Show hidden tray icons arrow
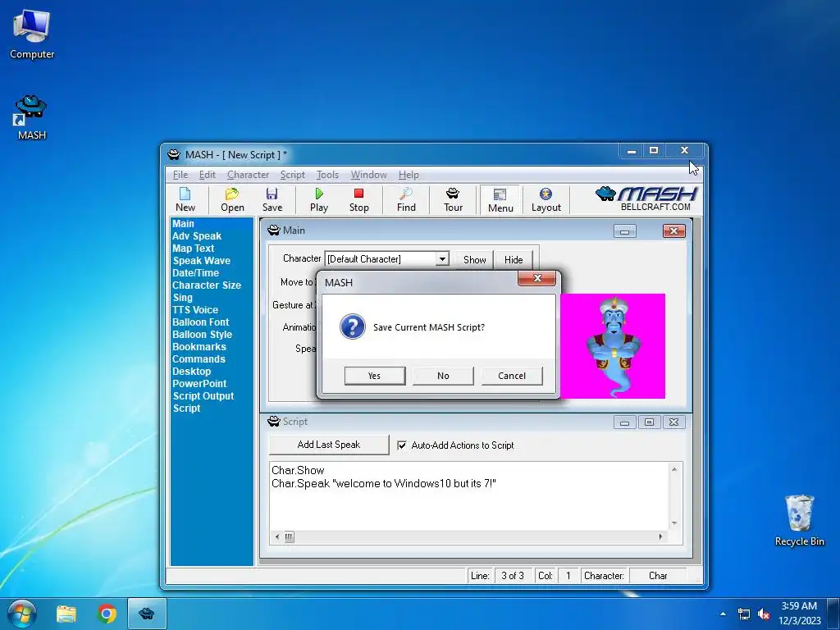The height and width of the screenshot is (630, 840). pyautogui.click(x=724, y=614)
